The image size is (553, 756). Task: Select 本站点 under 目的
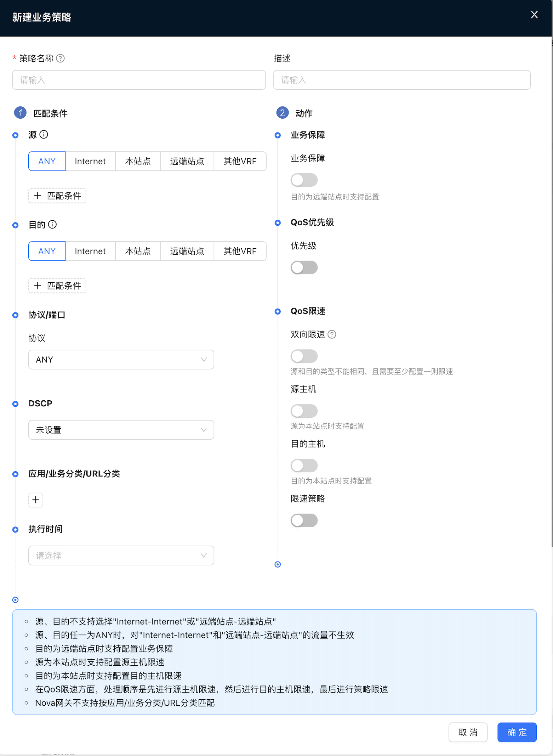138,251
